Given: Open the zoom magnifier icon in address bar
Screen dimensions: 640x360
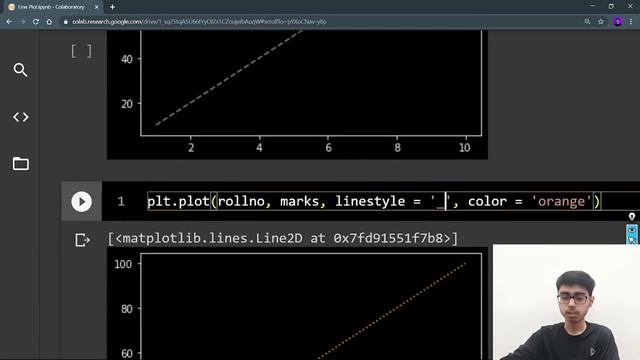Looking at the screenshot, I should pyautogui.click(x=587, y=22).
